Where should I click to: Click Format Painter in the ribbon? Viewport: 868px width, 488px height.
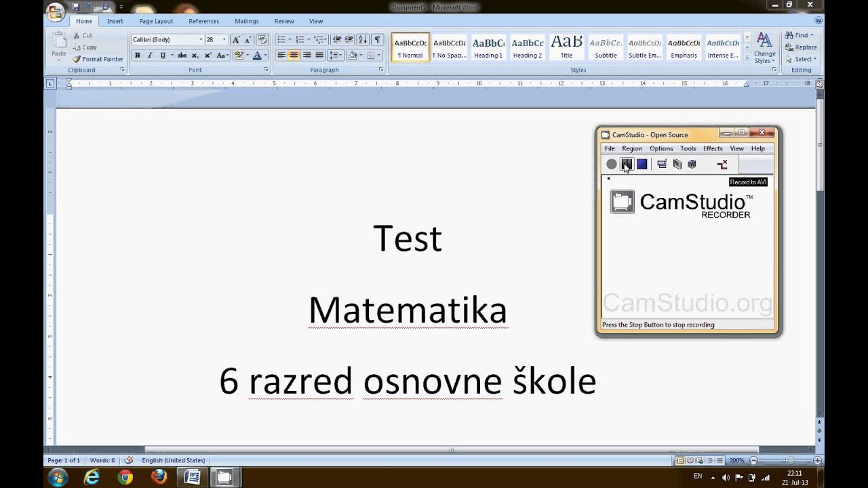click(98, 59)
